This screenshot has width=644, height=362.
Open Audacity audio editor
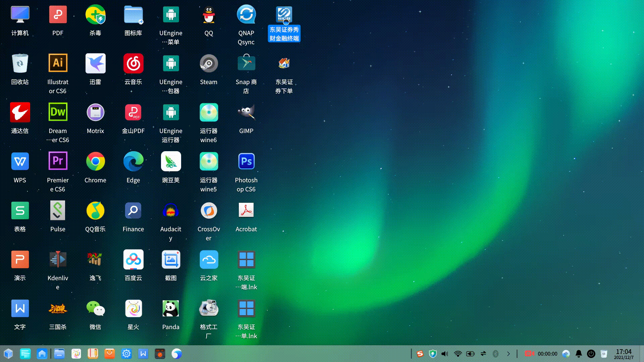[170, 210]
